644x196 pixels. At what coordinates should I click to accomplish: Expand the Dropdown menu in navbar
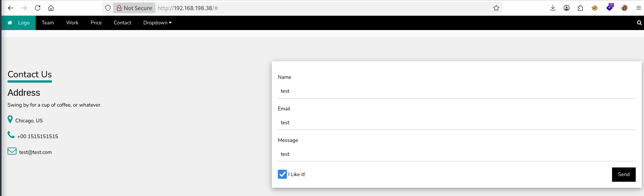(158, 23)
